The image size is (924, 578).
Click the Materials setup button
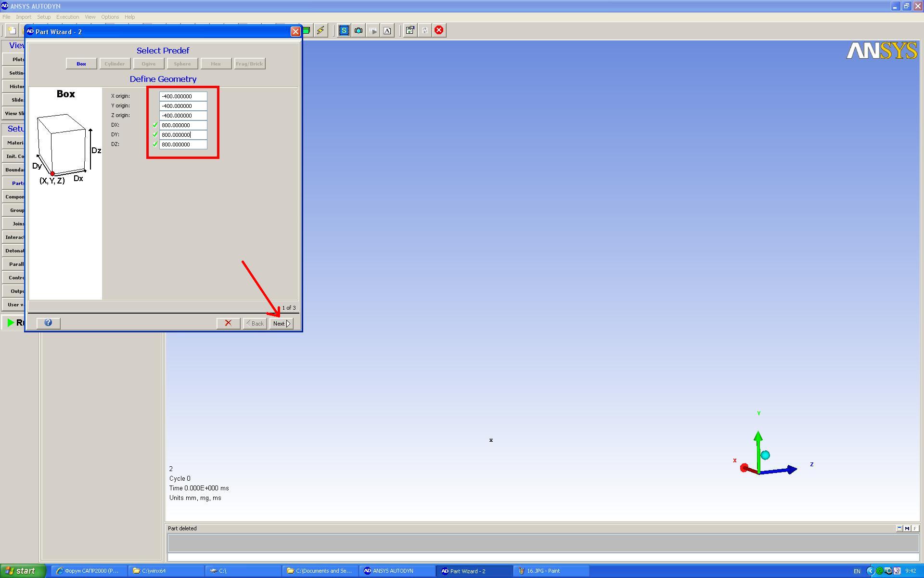pos(13,143)
